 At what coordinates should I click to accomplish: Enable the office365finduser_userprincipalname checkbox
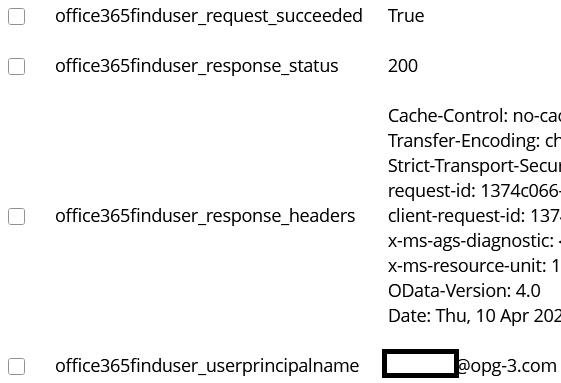16,367
